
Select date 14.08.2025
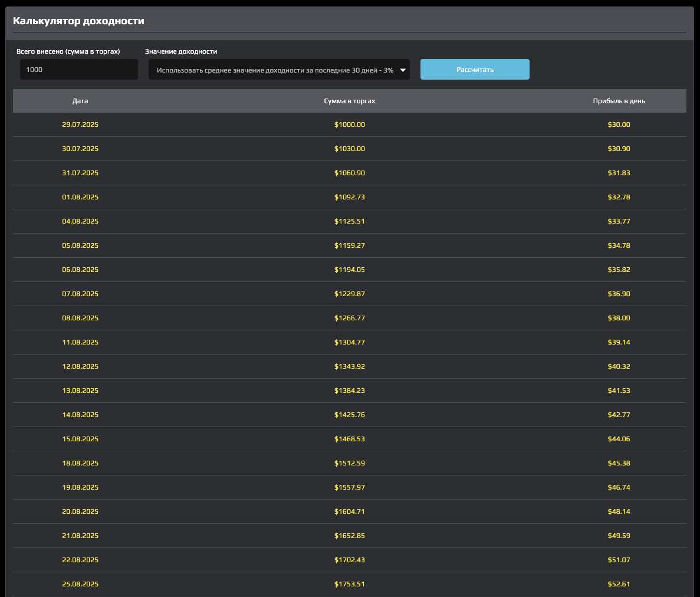click(x=80, y=415)
